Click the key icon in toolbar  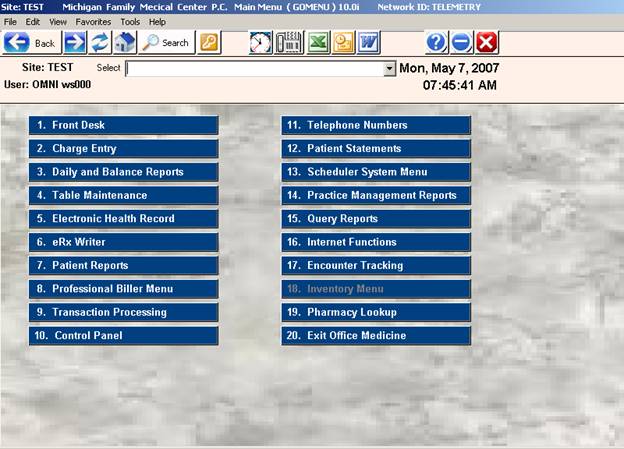pos(209,42)
